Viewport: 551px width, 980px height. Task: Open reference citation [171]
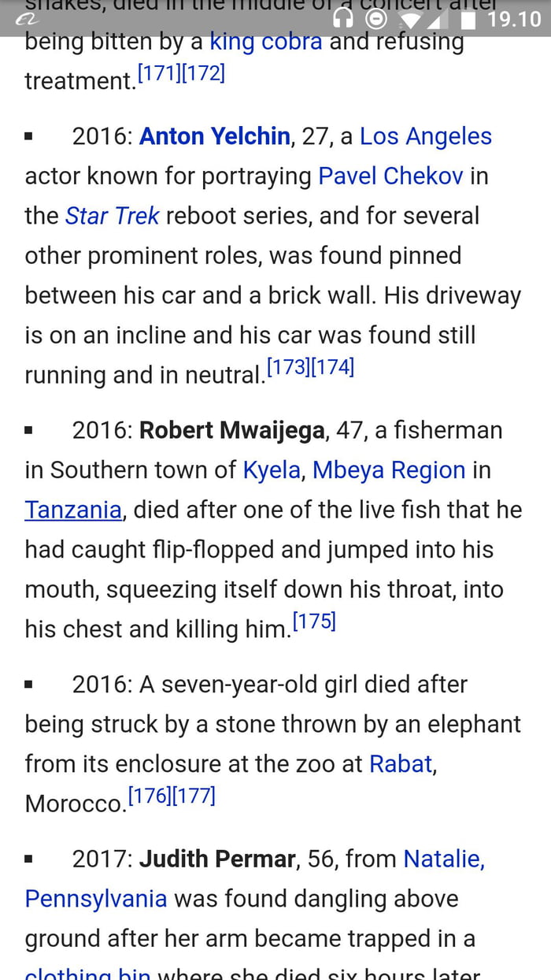pos(158,72)
